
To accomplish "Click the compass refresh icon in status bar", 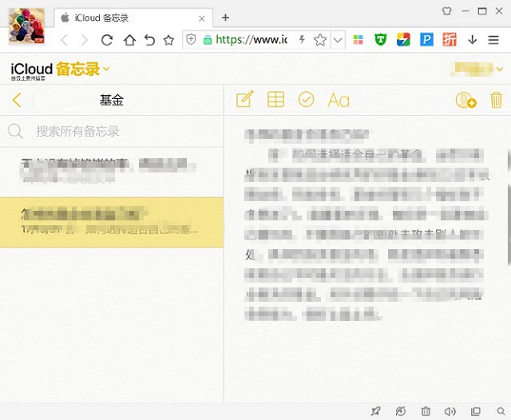I will click(x=401, y=411).
